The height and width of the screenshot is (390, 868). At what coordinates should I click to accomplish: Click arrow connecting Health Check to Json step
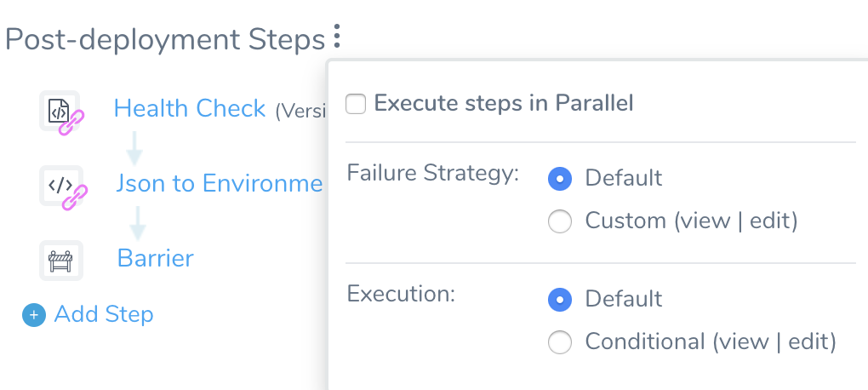click(x=134, y=148)
